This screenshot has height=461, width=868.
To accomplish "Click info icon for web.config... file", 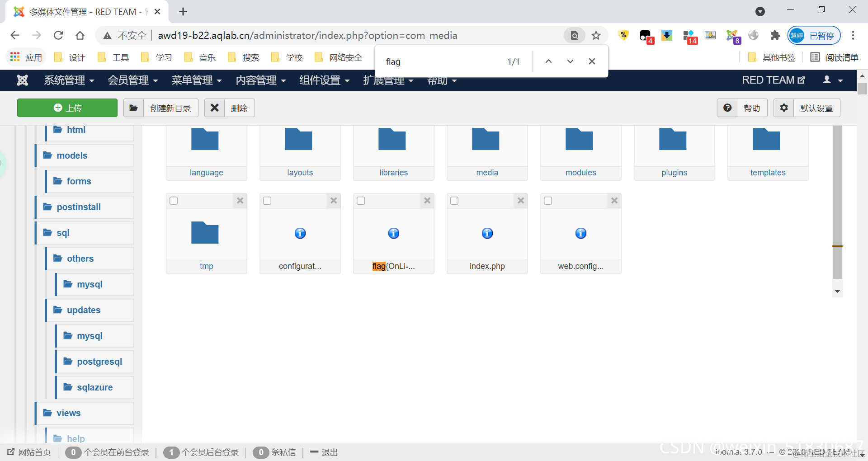I will pyautogui.click(x=581, y=233).
